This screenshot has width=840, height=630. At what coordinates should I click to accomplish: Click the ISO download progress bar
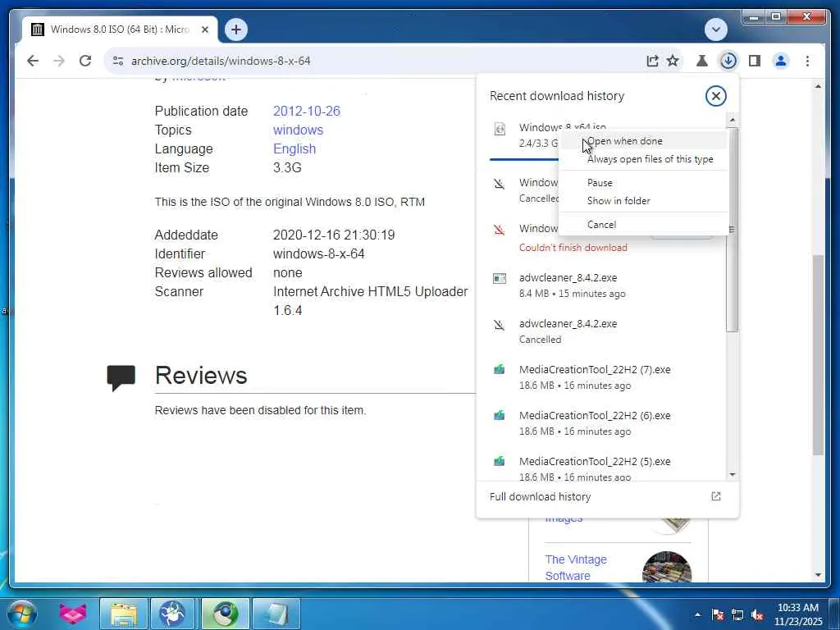(x=524, y=159)
